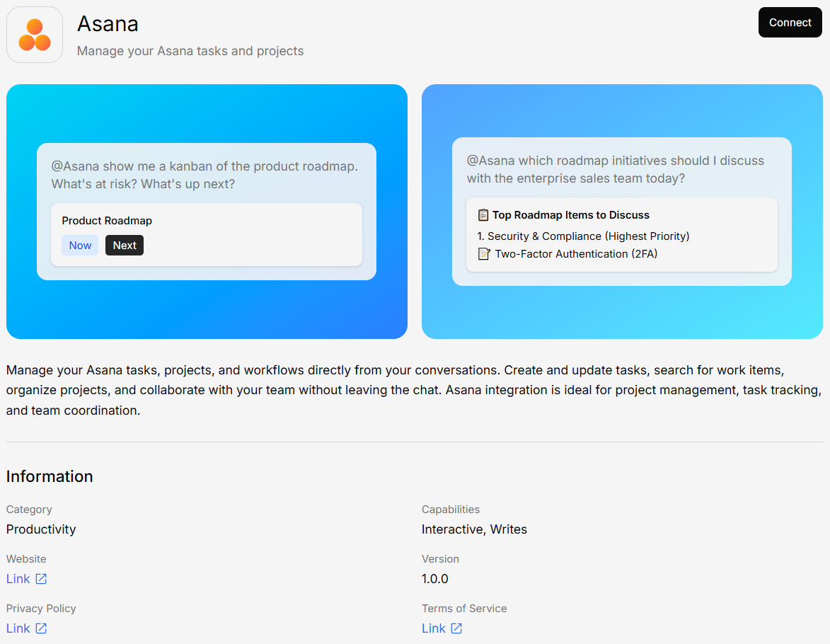This screenshot has height=644, width=830.
Task: Select the Now pill in Product Roadmap
Action: coord(80,246)
